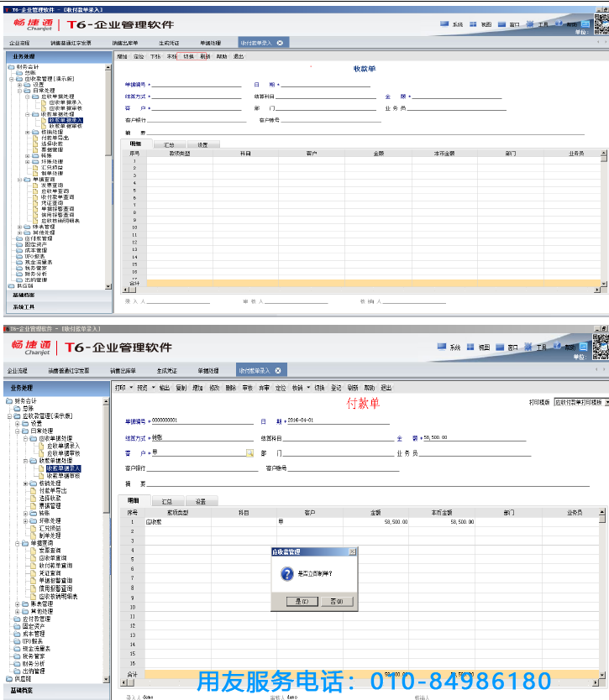Click 弃审 on lower window toolbar
The height and width of the screenshot is (700, 609).
(x=264, y=388)
